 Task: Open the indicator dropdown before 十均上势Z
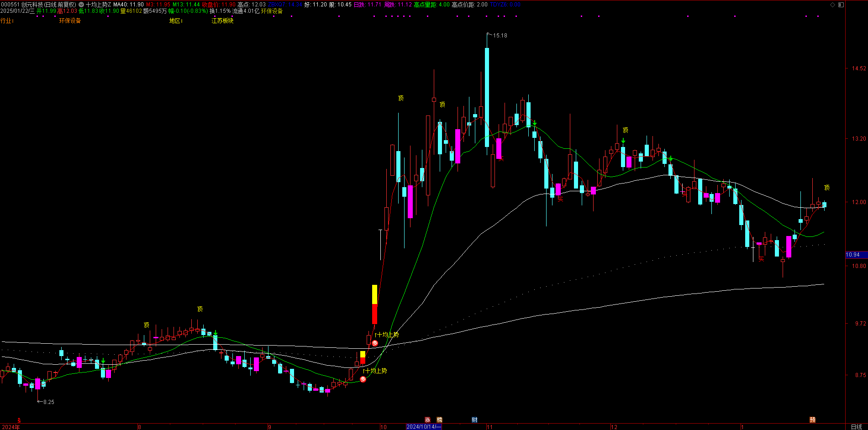[81, 5]
